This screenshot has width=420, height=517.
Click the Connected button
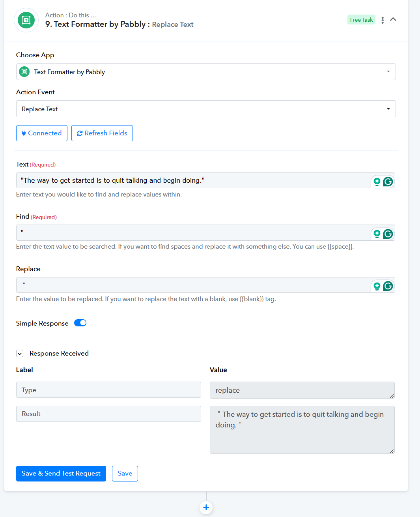click(42, 133)
